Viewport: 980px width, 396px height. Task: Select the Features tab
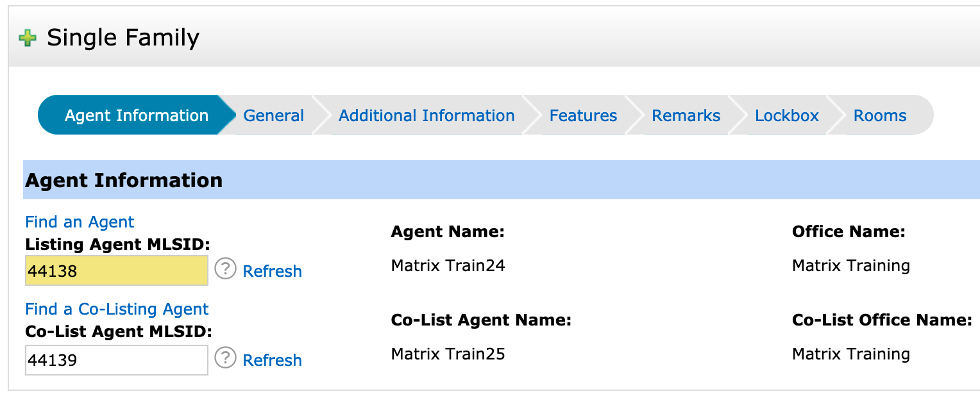pos(582,115)
